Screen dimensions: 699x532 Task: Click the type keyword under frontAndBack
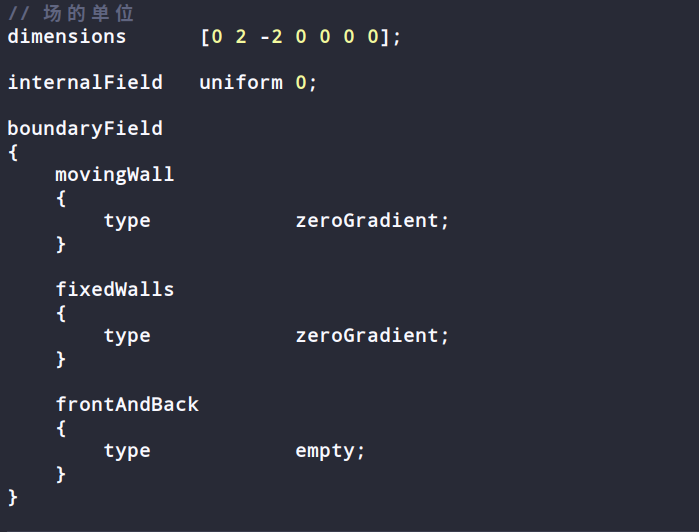[127, 451]
